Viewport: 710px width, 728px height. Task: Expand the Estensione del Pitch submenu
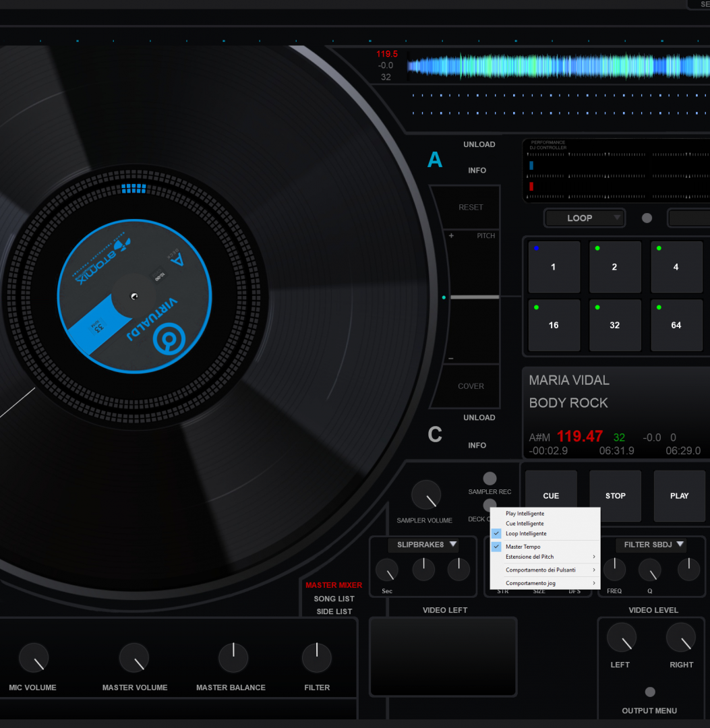pyautogui.click(x=545, y=557)
